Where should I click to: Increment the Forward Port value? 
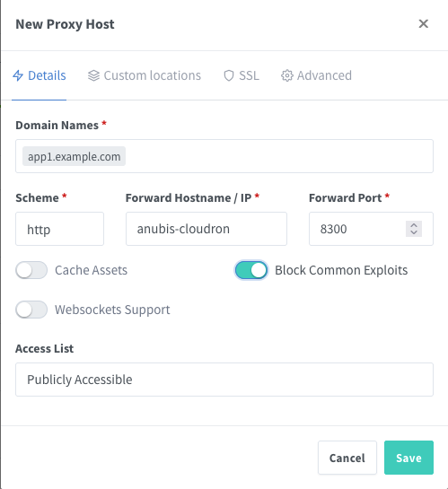pyautogui.click(x=414, y=225)
